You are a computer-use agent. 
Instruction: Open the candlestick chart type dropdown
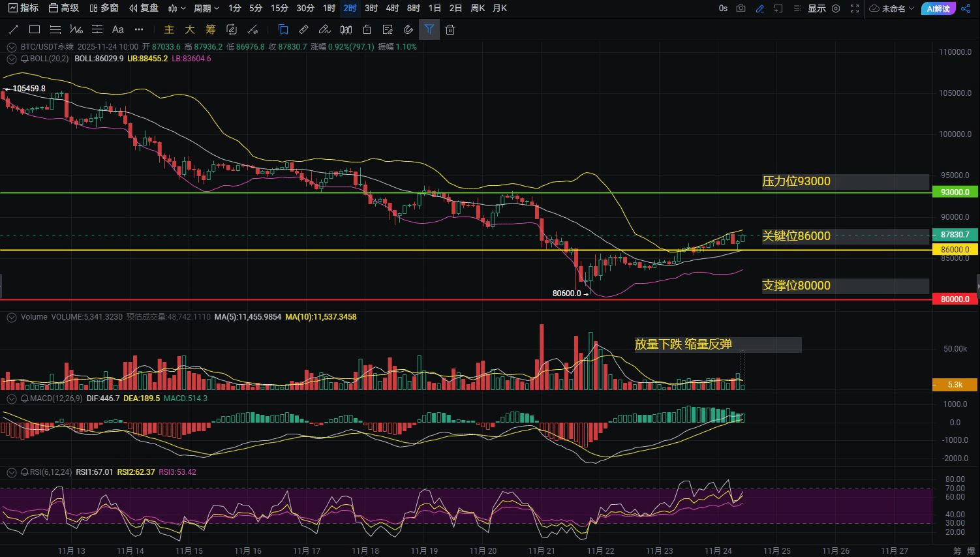[176, 8]
